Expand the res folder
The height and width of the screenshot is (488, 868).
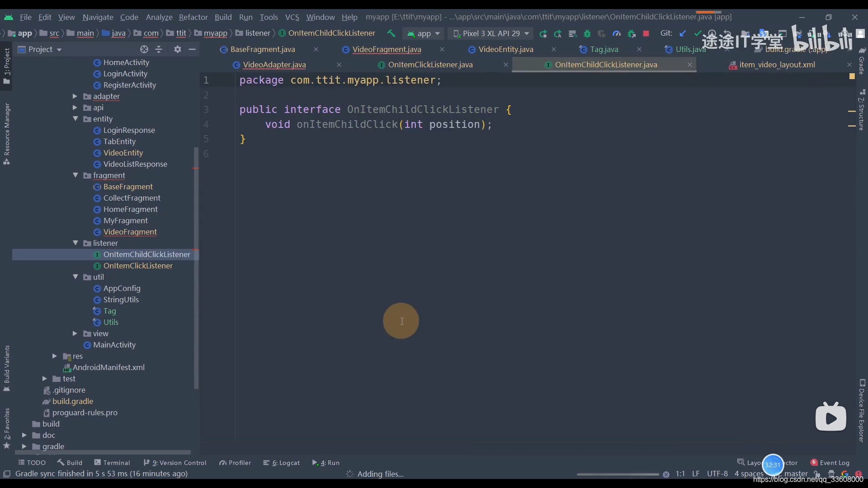[x=54, y=356]
